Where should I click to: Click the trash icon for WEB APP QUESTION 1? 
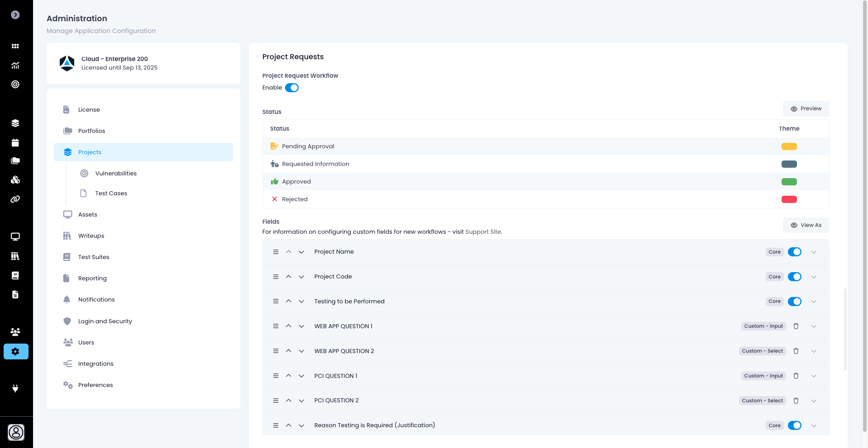796,326
